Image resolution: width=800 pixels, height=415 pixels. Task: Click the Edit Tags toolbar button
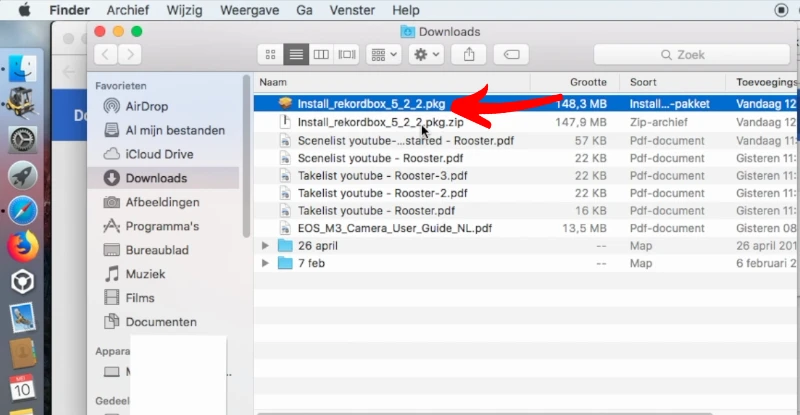(x=511, y=54)
